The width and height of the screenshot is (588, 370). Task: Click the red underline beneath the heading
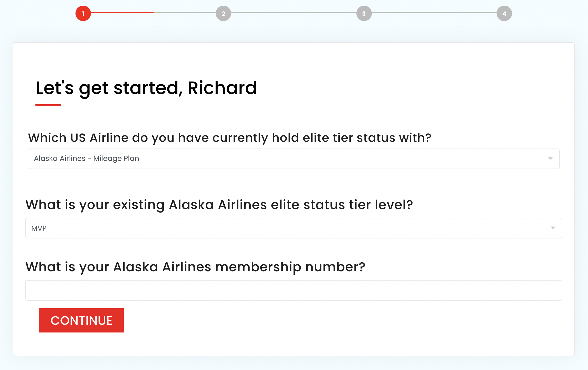(x=48, y=105)
